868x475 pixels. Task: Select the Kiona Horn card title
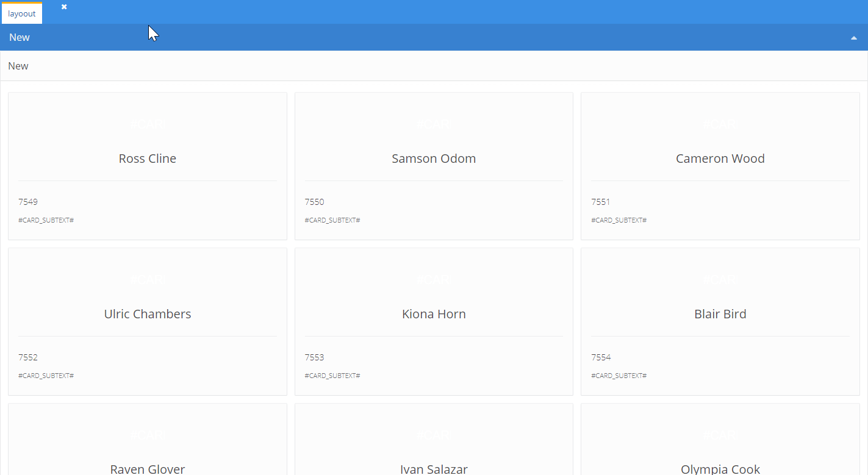(434, 314)
